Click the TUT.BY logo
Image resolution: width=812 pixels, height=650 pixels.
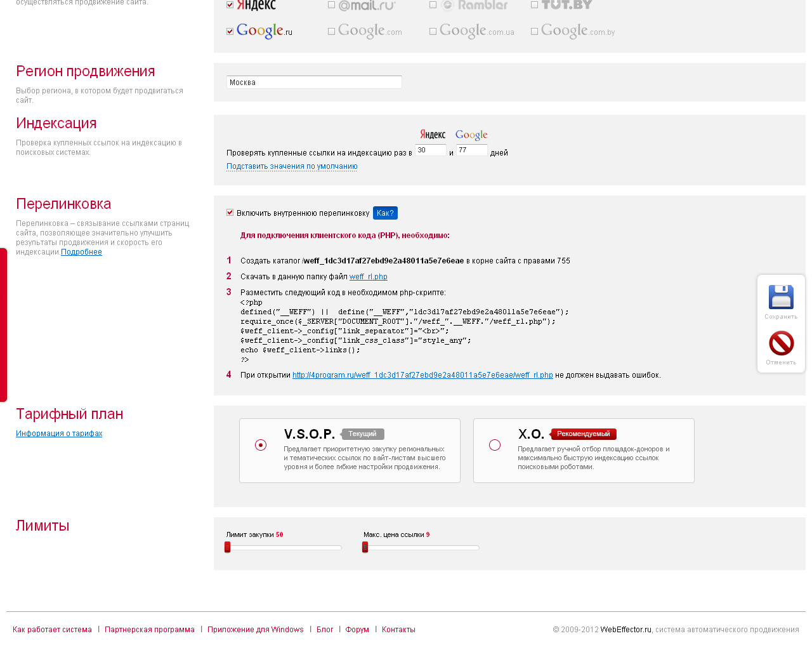[x=566, y=4]
